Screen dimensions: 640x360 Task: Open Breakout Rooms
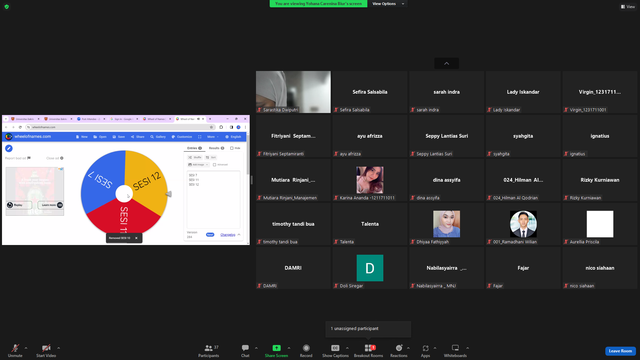369,350
